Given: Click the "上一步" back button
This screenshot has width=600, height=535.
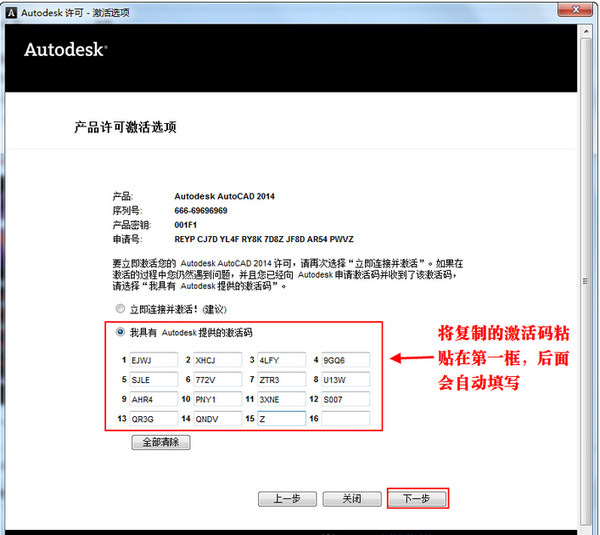Looking at the screenshot, I should pyautogui.click(x=287, y=499).
